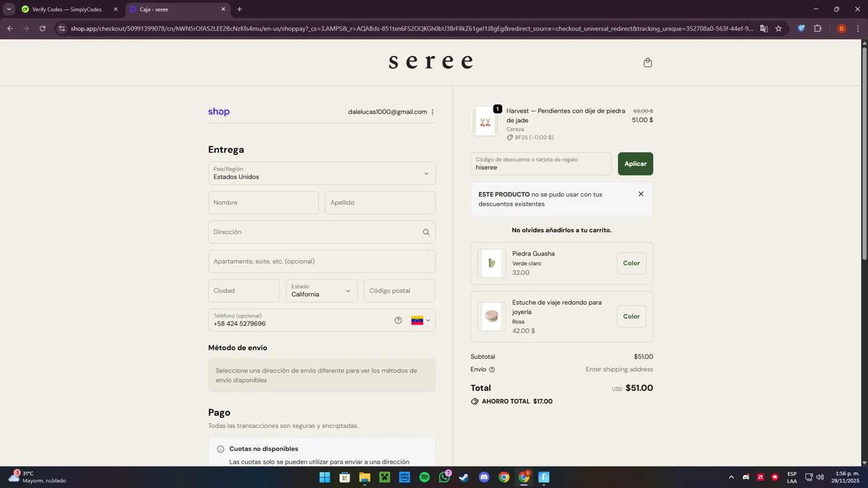This screenshot has height=488, width=868.
Task: Open the browser extensions puzzle icon
Action: click(x=818, y=28)
